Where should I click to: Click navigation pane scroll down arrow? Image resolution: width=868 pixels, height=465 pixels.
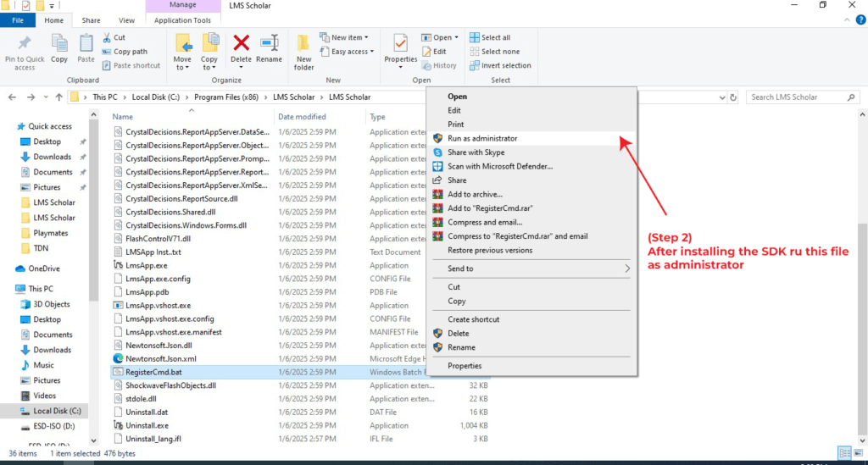[x=93, y=441]
